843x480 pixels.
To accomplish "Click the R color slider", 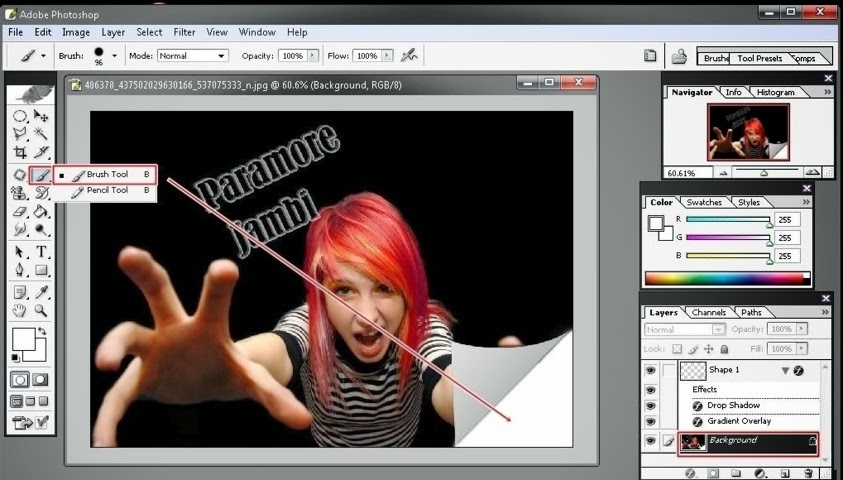I will pos(728,220).
